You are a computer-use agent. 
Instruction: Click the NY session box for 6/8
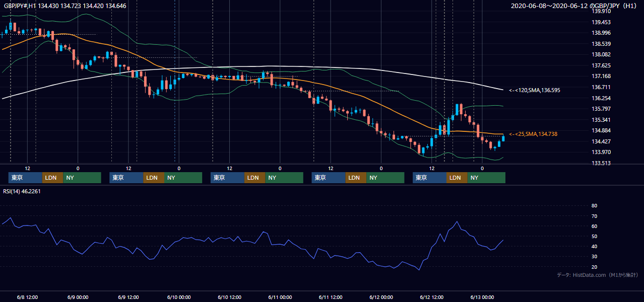pyautogui.click(x=82, y=178)
